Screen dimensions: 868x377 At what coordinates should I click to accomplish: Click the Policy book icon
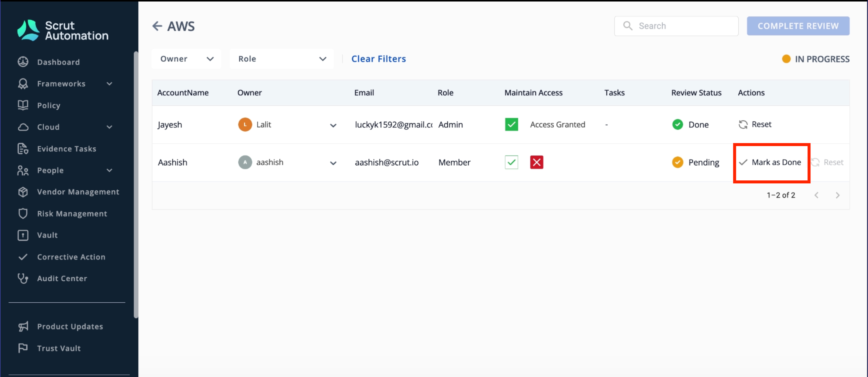point(23,105)
